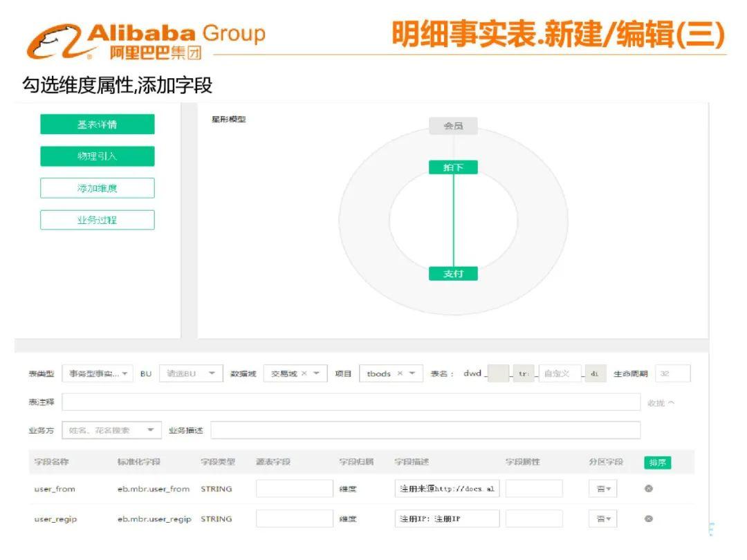Viewport: 747px width, 560px height.
Task: Click the user_regip field name
Action: point(56,519)
